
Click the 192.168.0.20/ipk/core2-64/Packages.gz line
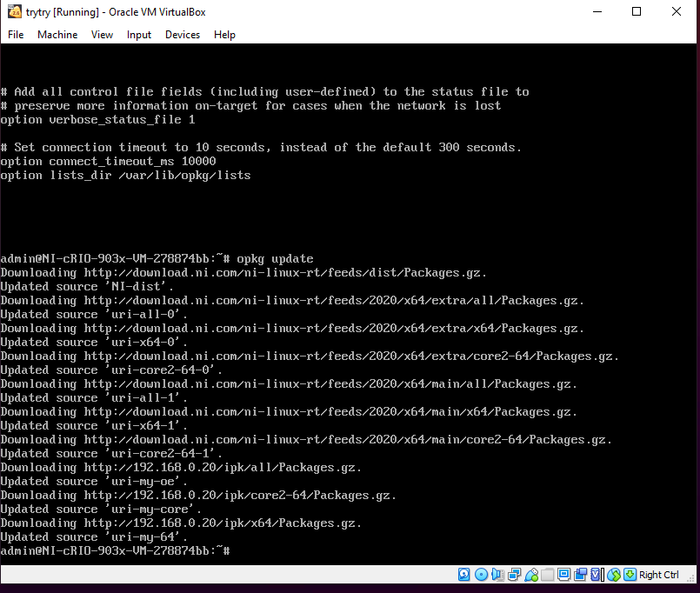point(198,495)
